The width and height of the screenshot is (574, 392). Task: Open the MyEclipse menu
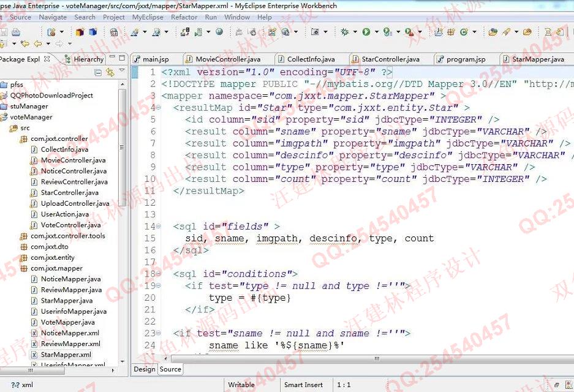point(148,17)
